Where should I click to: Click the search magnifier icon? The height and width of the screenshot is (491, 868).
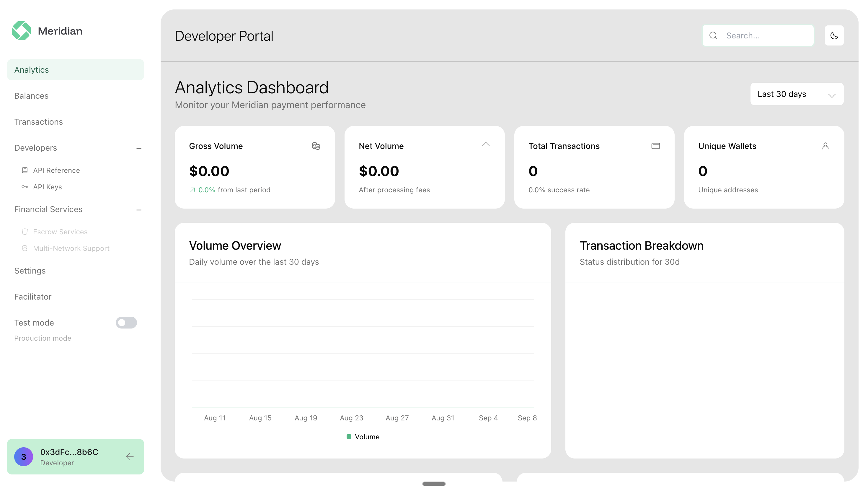[713, 35]
